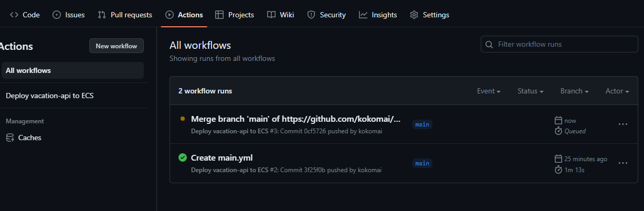Click 'Showing runs from all workflows' text
The image size is (644, 211).
pyautogui.click(x=222, y=58)
